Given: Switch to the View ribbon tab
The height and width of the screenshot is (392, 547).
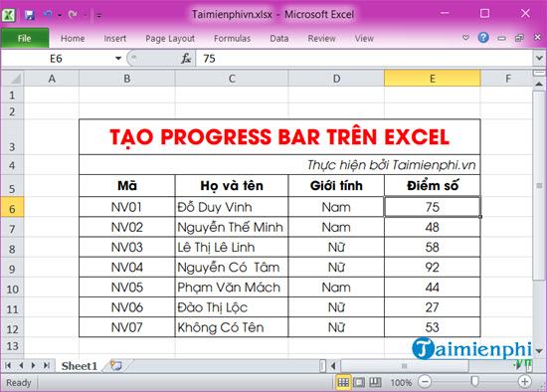Looking at the screenshot, I should point(364,39).
